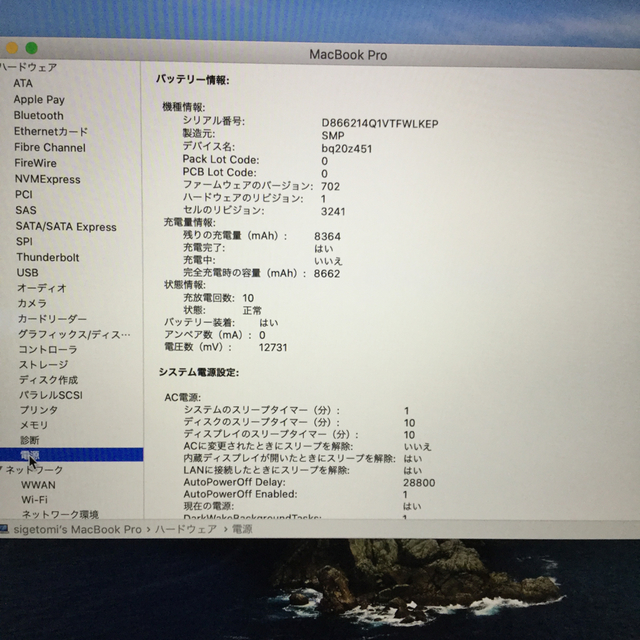This screenshot has width=640, height=640.
Task: Click the yellow minimize window button
Action: [x=12, y=48]
